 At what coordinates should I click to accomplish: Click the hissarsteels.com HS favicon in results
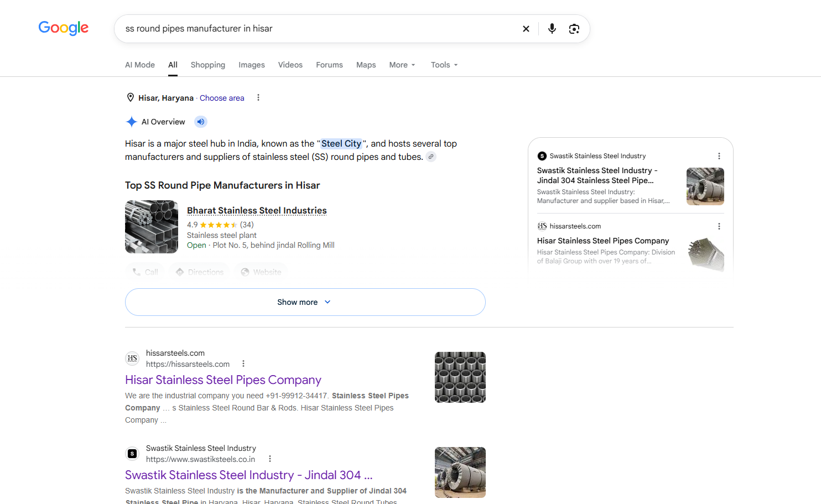pyautogui.click(x=132, y=358)
